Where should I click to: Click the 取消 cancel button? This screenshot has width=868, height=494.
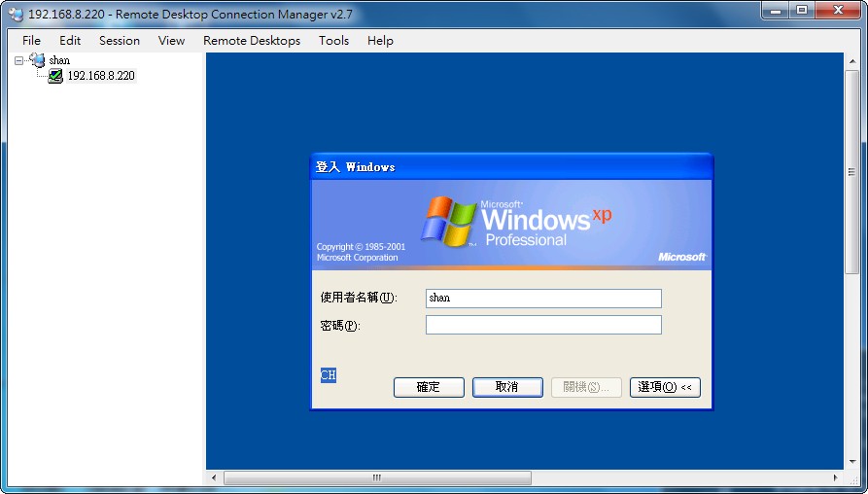(507, 387)
